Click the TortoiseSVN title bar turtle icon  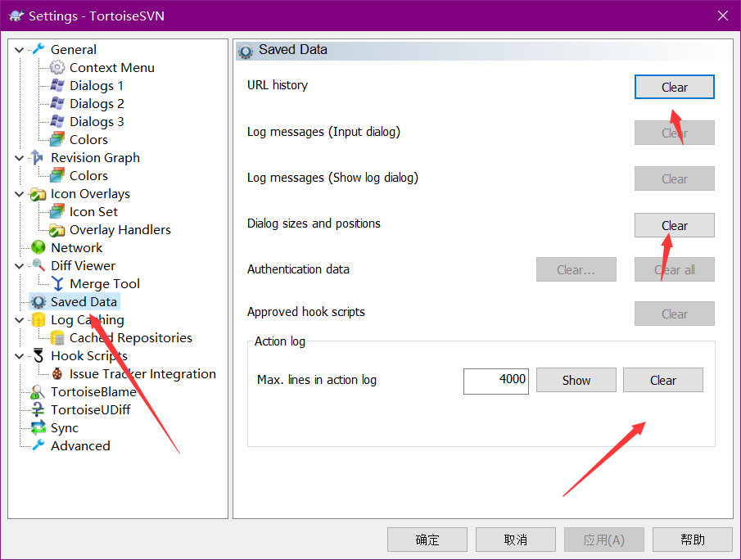tap(16, 16)
